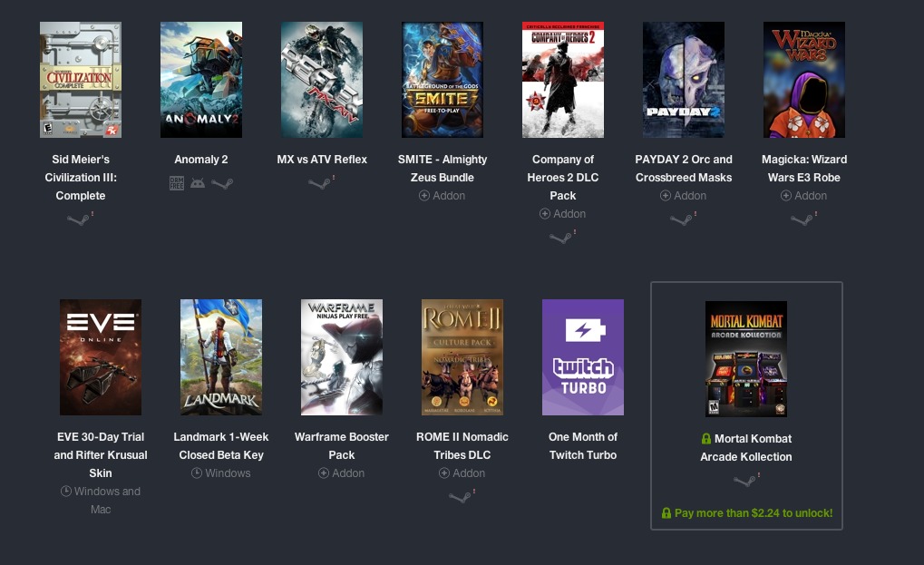The image size is (924, 565).
Task: Click the 'Sid Meier's Civilization III: Complete' title
Action: tap(81, 178)
